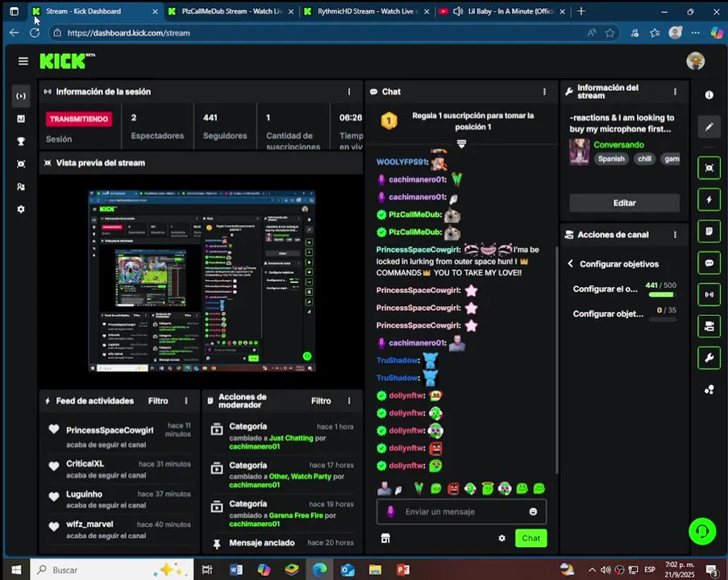This screenshot has height=580, width=728.
Task: Switch to PlzCallMeDub Stream tab
Action: [231, 11]
